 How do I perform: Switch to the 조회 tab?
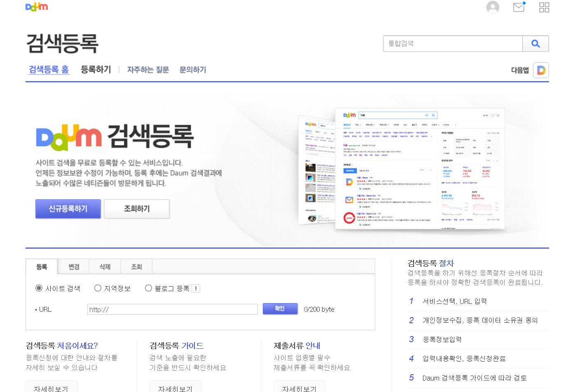tap(136, 267)
